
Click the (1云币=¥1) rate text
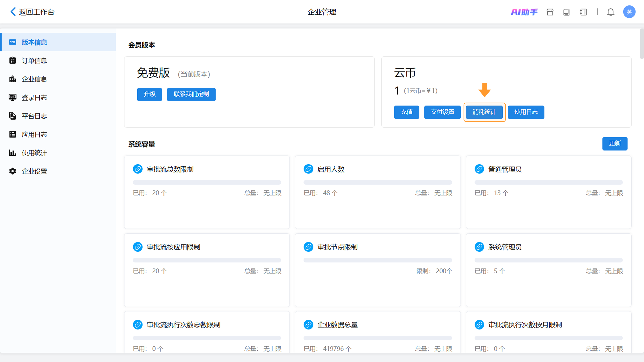tap(420, 91)
